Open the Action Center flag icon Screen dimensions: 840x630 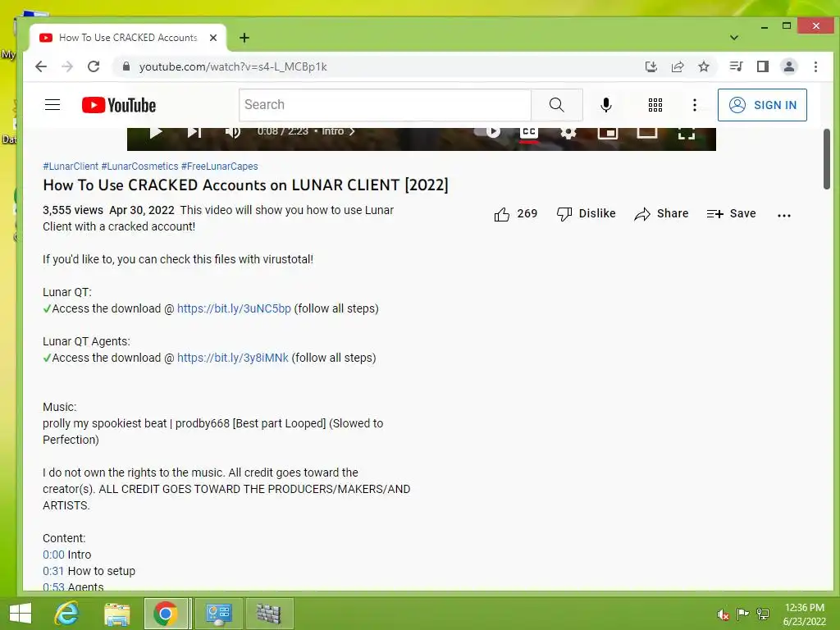point(743,614)
